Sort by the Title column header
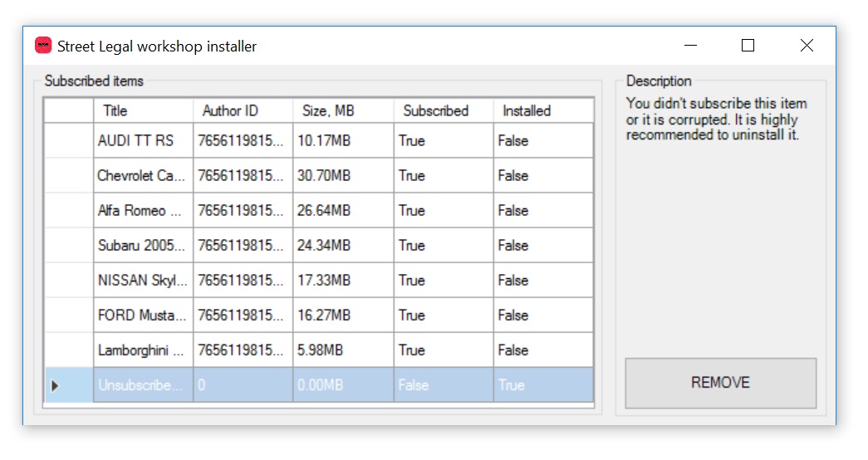 (x=143, y=110)
